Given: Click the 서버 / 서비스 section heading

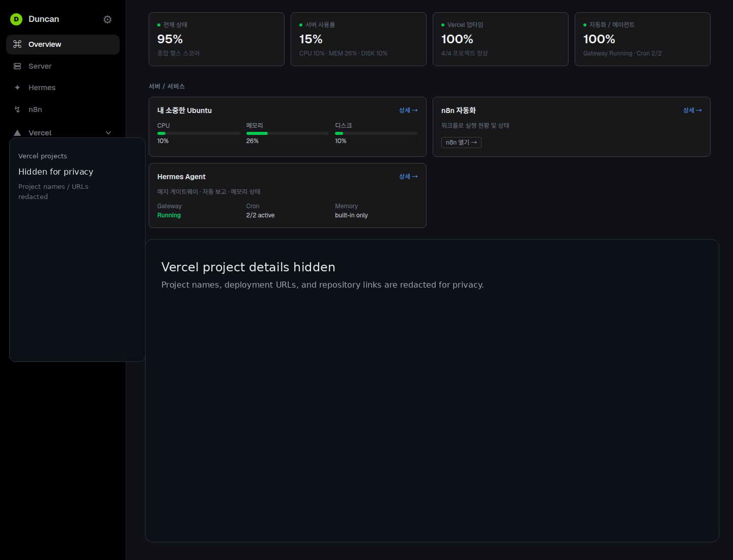Looking at the screenshot, I should click(x=166, y=87).
